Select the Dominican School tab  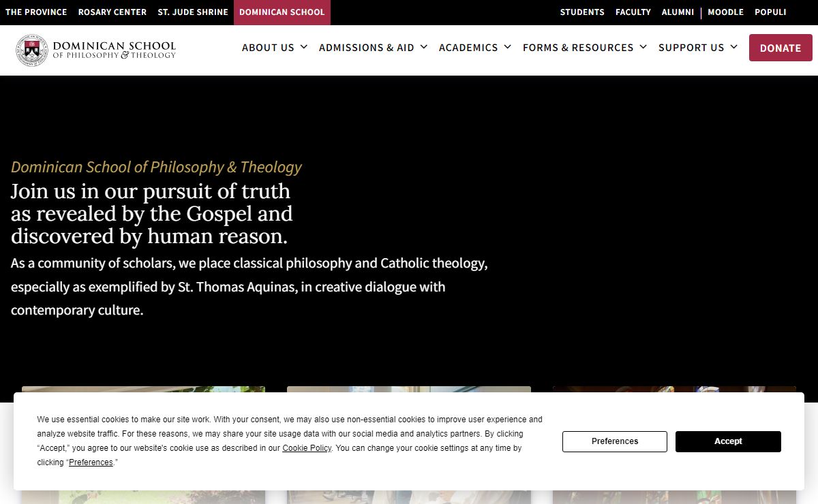pos(282,12)
